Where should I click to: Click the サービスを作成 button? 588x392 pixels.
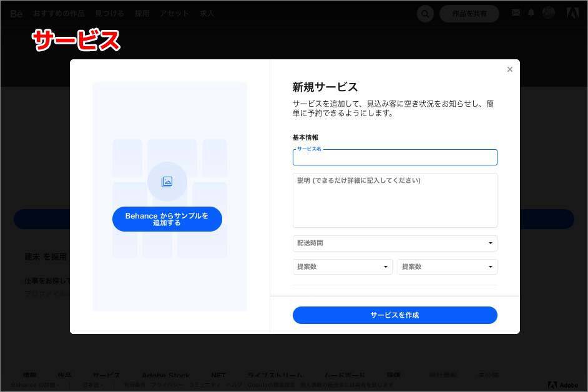click(x=395, y=315)
